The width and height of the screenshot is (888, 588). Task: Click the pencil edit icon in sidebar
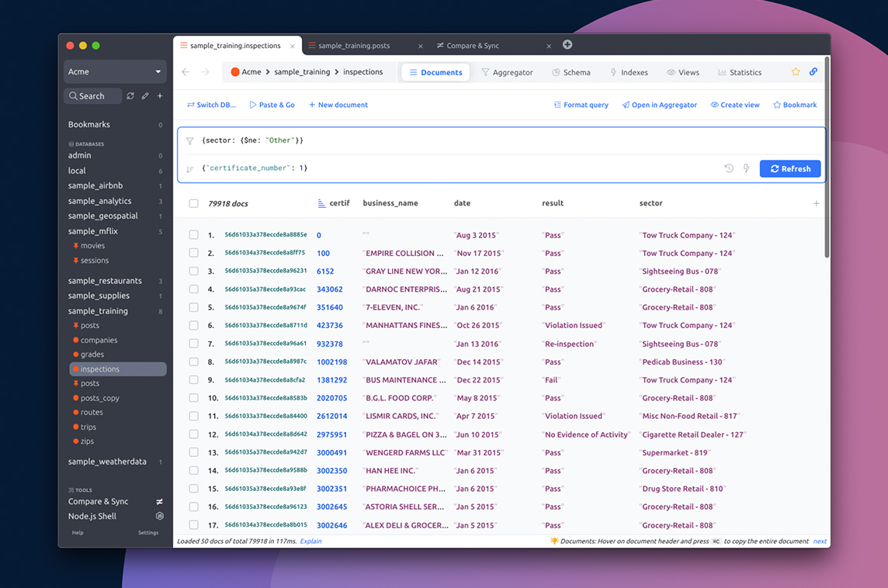click(146, 96)
